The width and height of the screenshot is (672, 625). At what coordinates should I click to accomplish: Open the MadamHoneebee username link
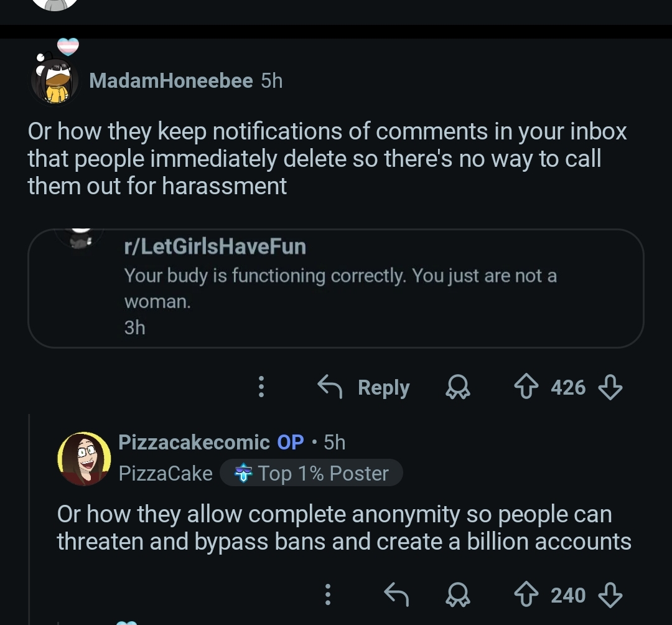click(x=170, y=80)
